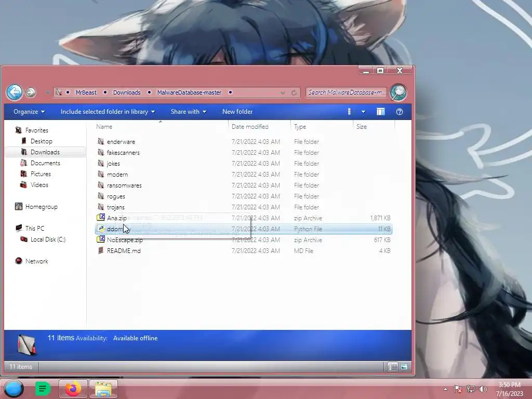This screenshot has width=532, height=399.
Task: Select the Python file row showing 11 KB
Action: click(244, 229)
